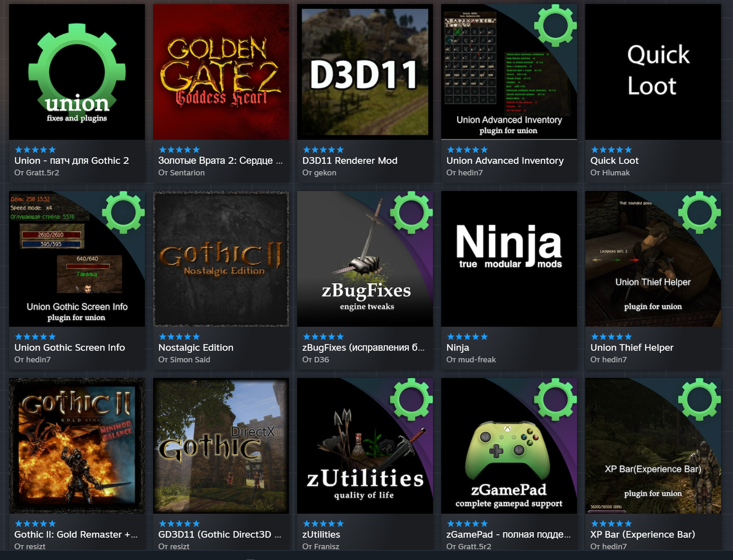Open author 'От hedin7' under XP Bar
The height and width of the screenshot is (560, 733).
(x=608, y=546)
